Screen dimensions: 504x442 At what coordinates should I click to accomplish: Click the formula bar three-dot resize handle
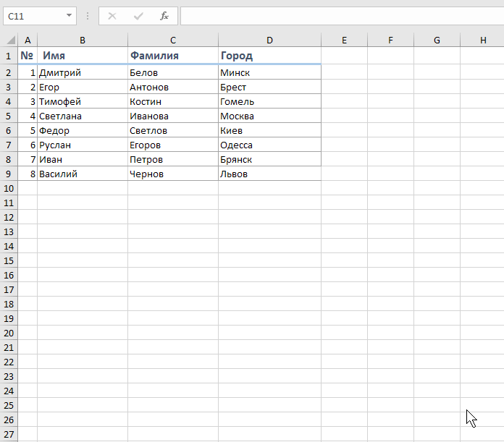pyautogui.click(x=88, y=15)
